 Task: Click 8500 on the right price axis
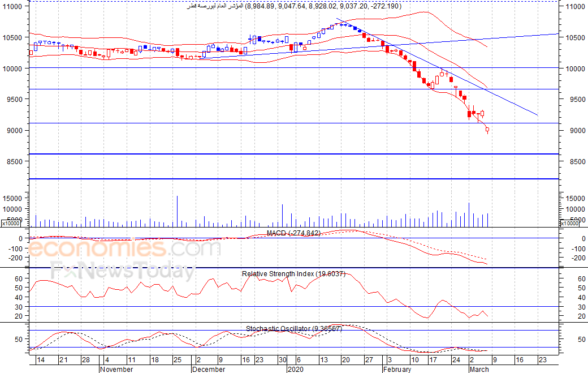[x=577, y=162]
